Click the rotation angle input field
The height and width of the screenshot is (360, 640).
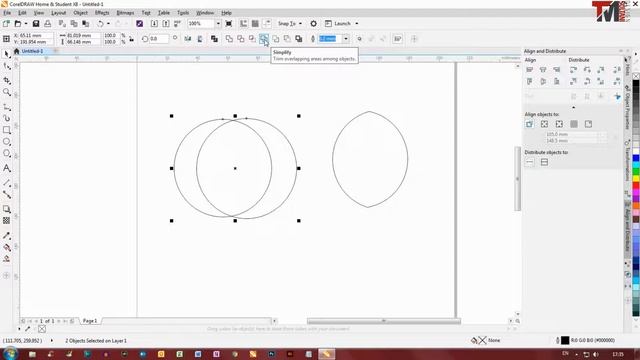tap(158, 39)
